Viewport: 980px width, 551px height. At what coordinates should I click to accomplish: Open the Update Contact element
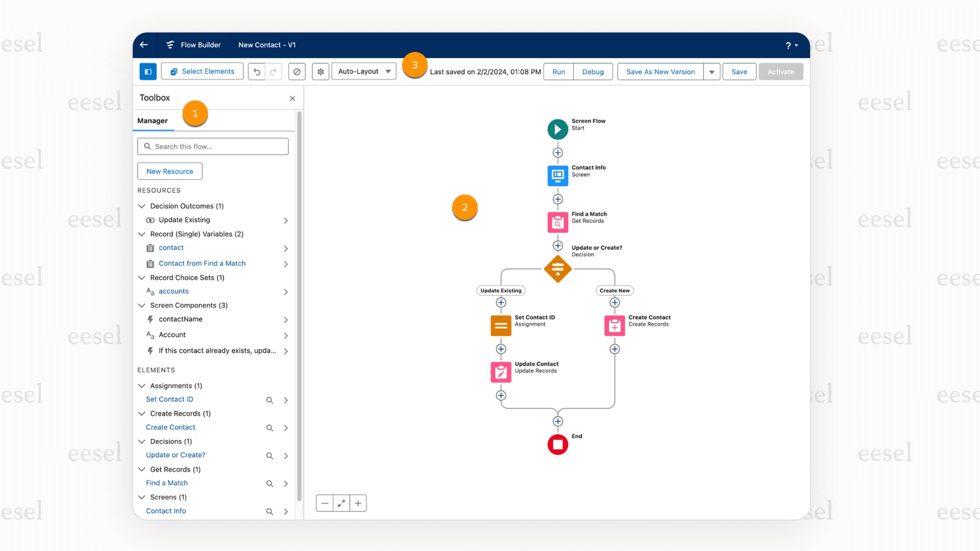coord(501,371)
